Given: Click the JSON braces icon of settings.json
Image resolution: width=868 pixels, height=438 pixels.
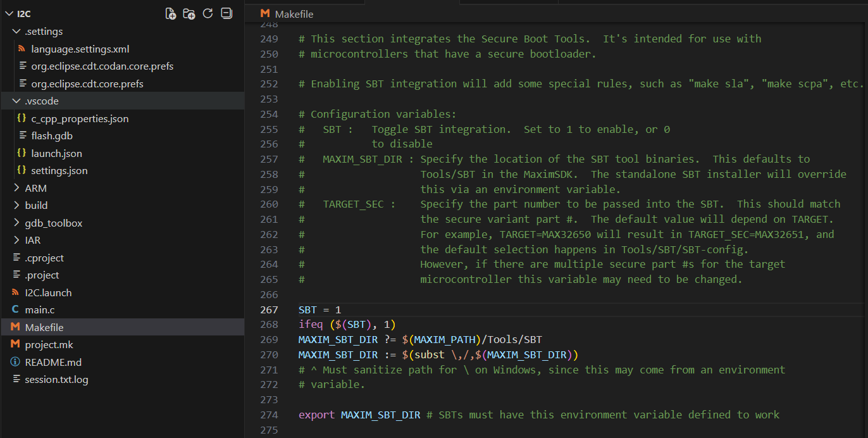Looking at the screenshot, I should (x=22, y=170).
